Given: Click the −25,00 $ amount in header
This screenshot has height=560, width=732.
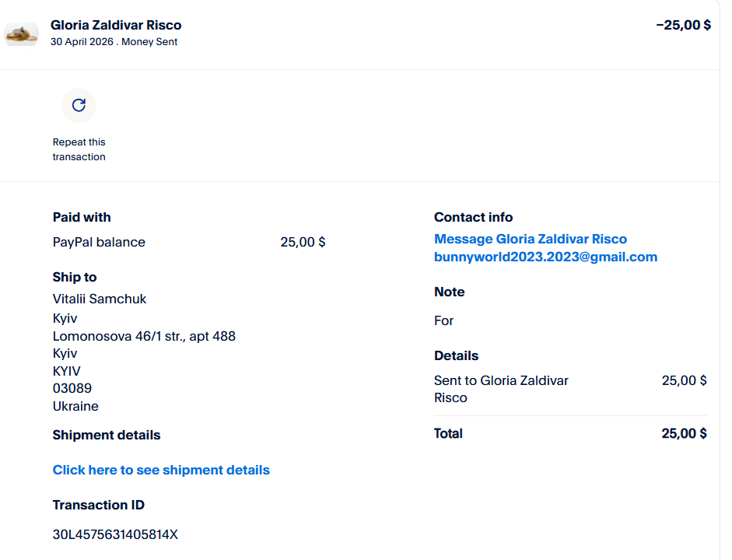Looking at the screenshot, I should click(x=683, y=25).
